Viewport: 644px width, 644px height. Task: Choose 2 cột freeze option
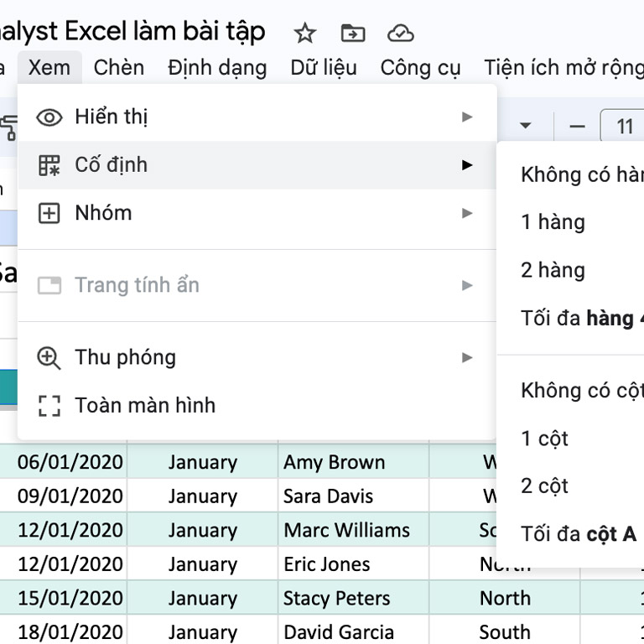pyautogui.click(x=545, y=486)
